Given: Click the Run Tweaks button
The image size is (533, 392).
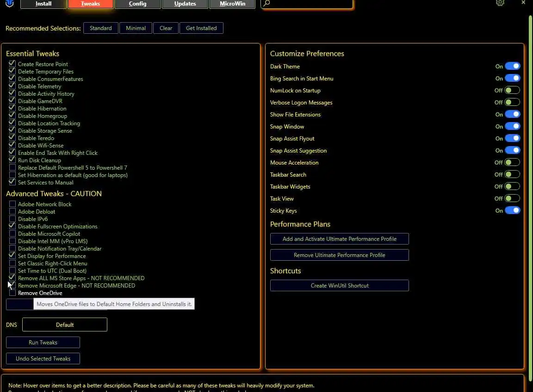Looking at the screenshot, I should coord(43,343).
